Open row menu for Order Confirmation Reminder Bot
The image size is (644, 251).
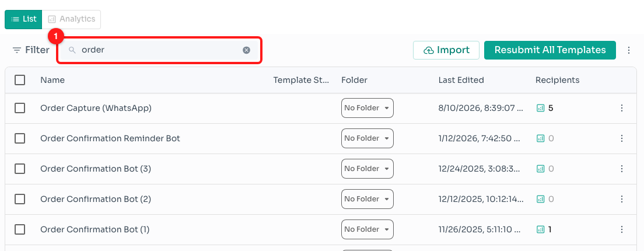pyautogui.click(x=622, y=138)
